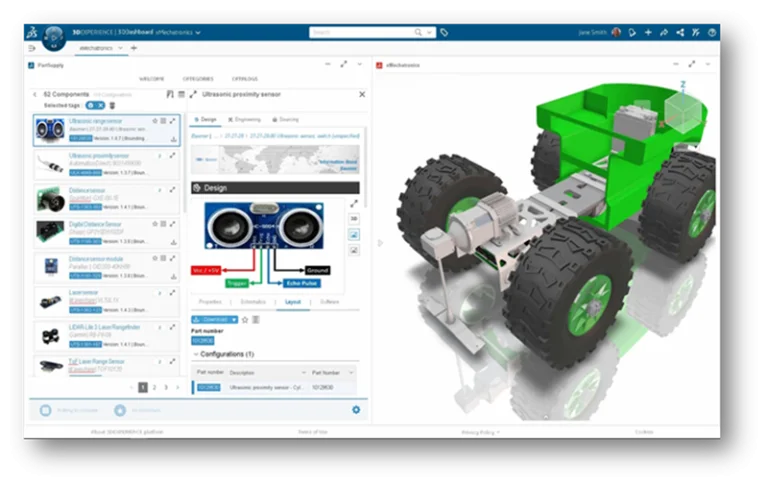Collapse the Configurations section
The image size is (768, 487).
point(195,354)
